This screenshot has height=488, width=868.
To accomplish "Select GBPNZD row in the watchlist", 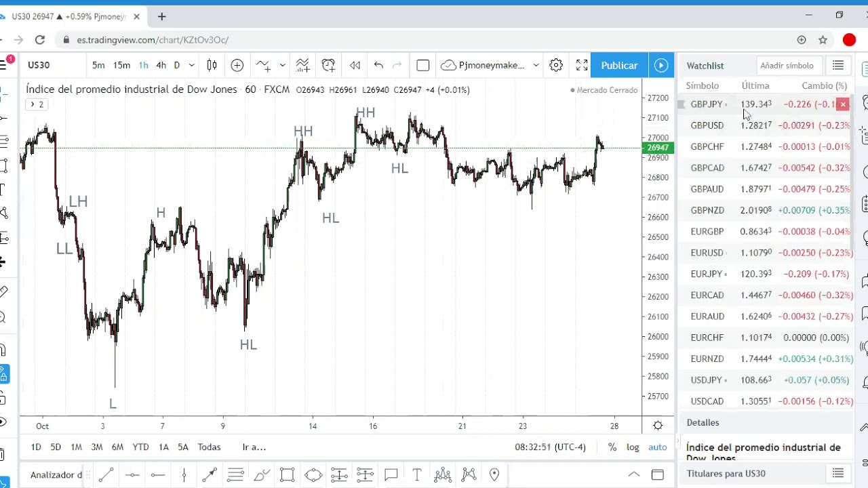I will [x=766, y=210].
